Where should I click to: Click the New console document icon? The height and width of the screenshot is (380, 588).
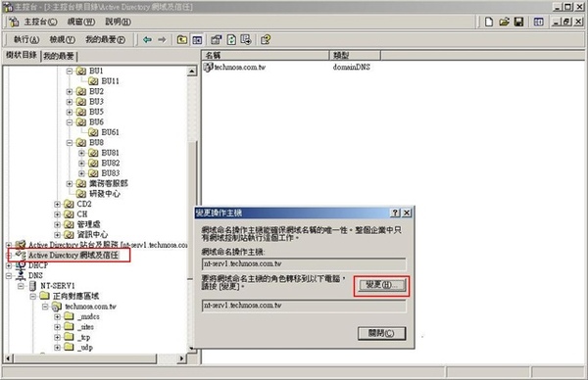click(x=489, y=22)
